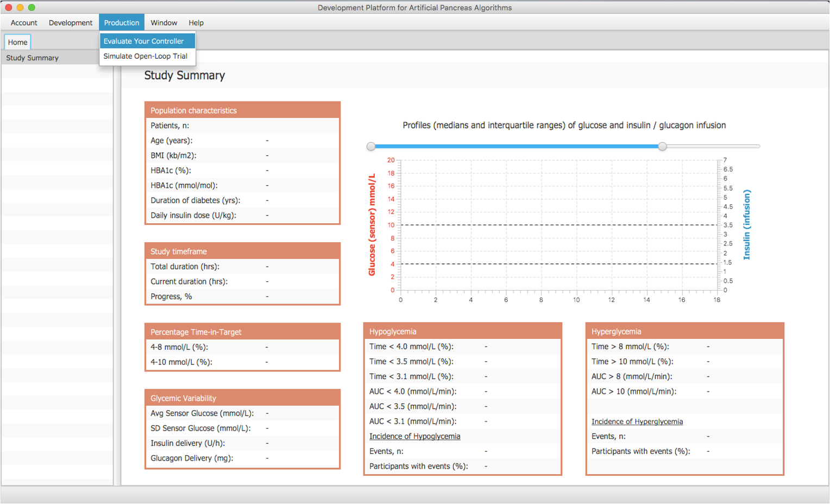
Task: Click the right handle of the range slider
Action: 662,146
